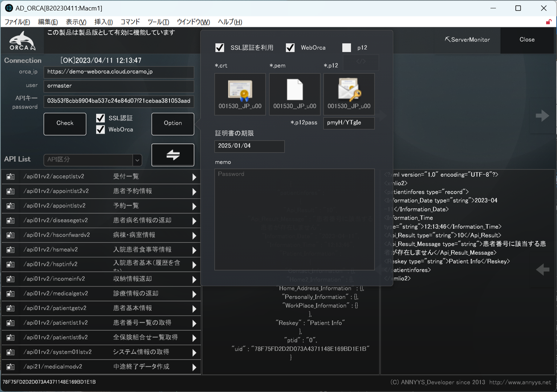
Task: Click patientlst6v2 row document icon
Action: tap(11, 338)
